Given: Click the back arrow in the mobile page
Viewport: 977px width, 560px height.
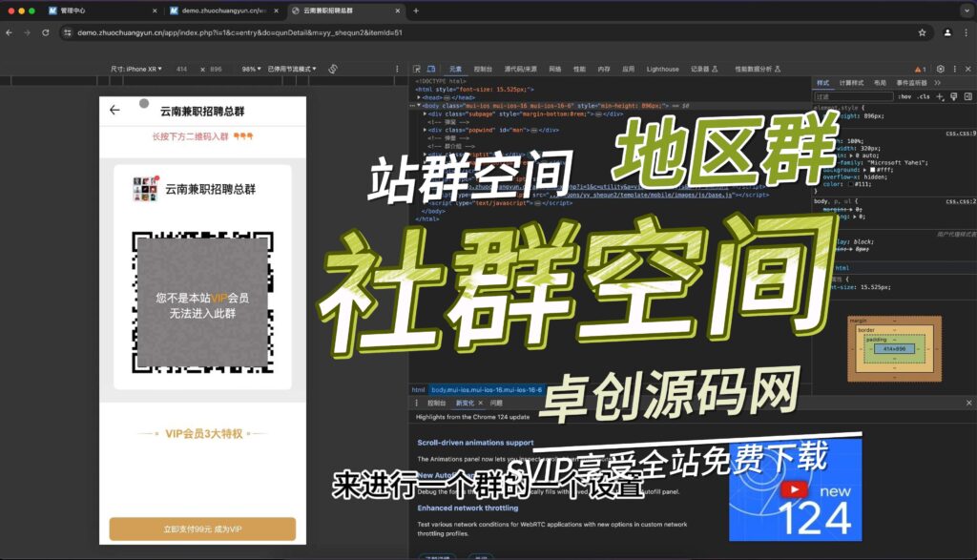Looking at the screenshot, I should click(114, 111).
